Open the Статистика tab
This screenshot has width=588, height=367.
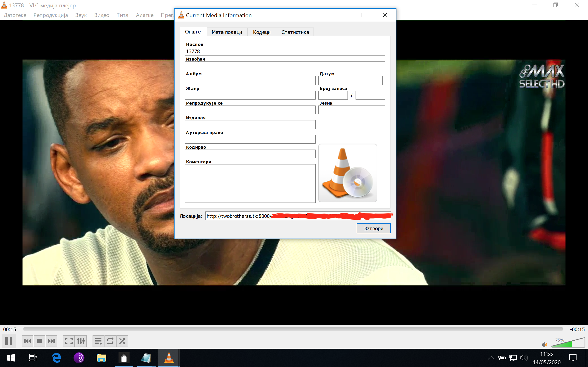pyautogui.click(x=295, y=32)
